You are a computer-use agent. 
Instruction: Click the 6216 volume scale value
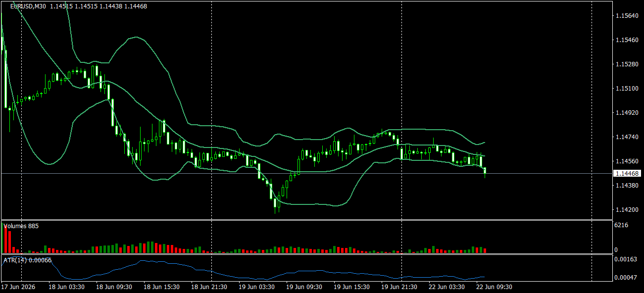coord(621,225)
